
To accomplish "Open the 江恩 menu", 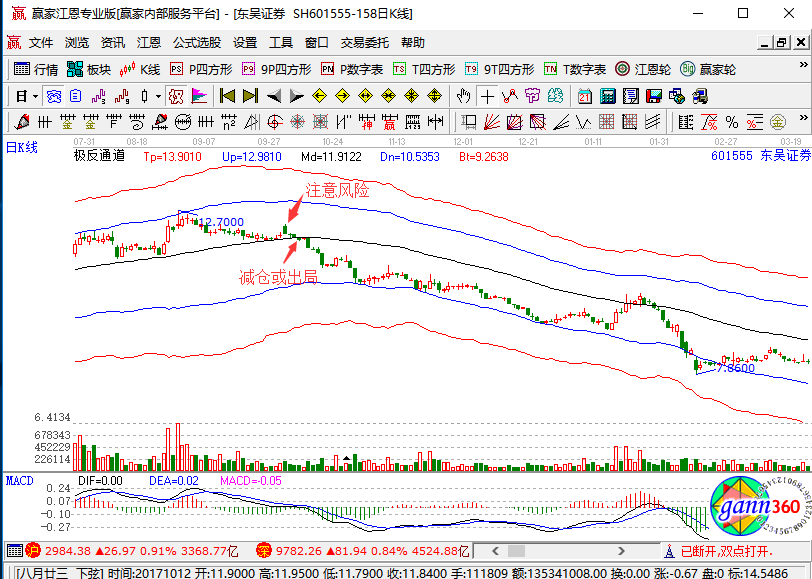I will 149,42.
